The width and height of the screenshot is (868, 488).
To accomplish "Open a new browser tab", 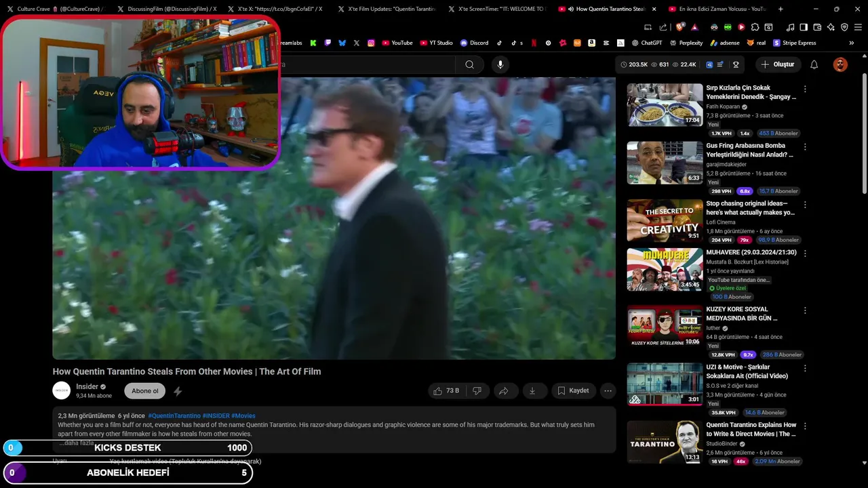I will pos(781,9).
